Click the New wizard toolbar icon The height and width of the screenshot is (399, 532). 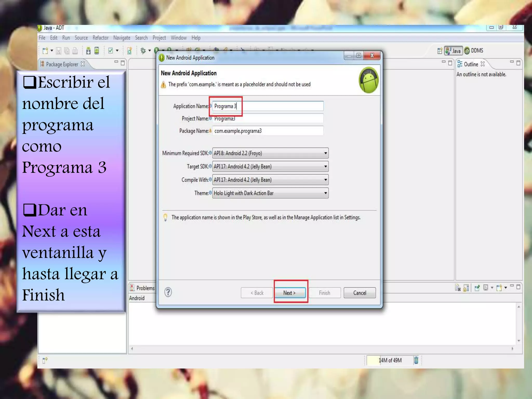tap(45, 51)
